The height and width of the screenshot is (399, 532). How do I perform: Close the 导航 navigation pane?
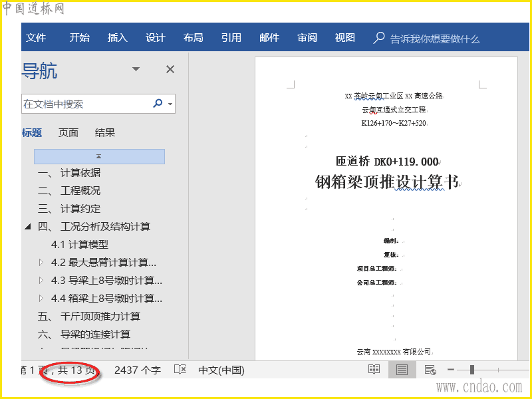coord(170,69)
